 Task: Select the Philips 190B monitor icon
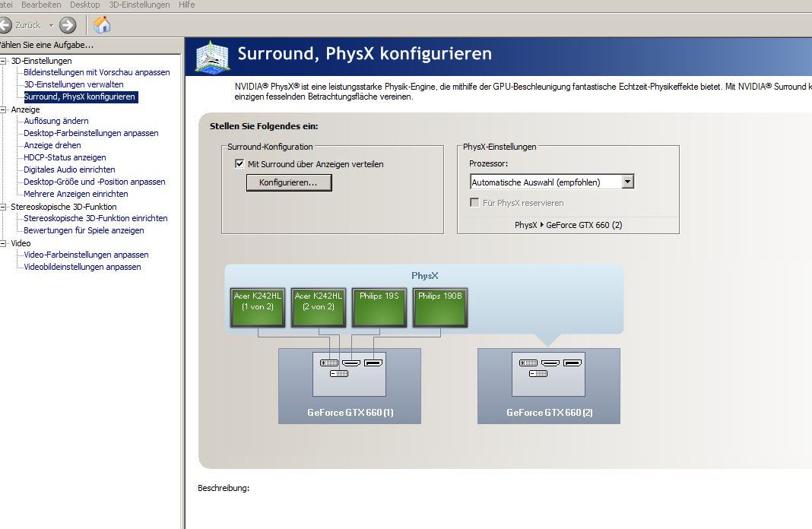440,308
